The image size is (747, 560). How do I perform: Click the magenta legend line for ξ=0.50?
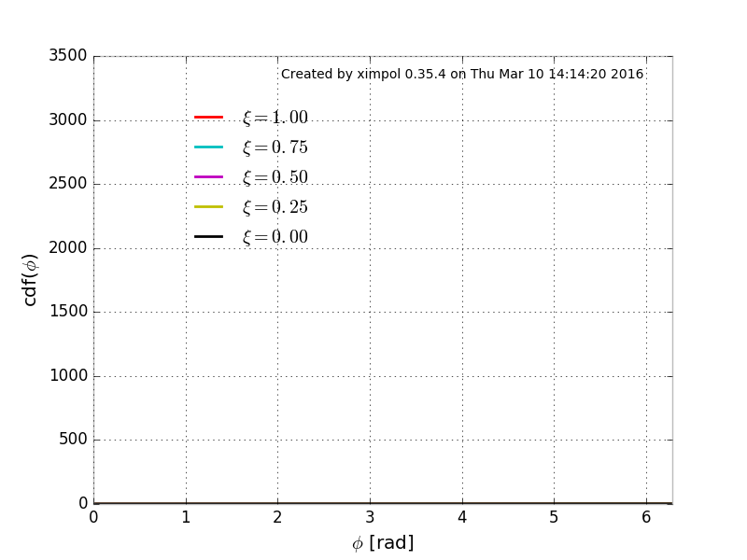click(x=208, y=177)
